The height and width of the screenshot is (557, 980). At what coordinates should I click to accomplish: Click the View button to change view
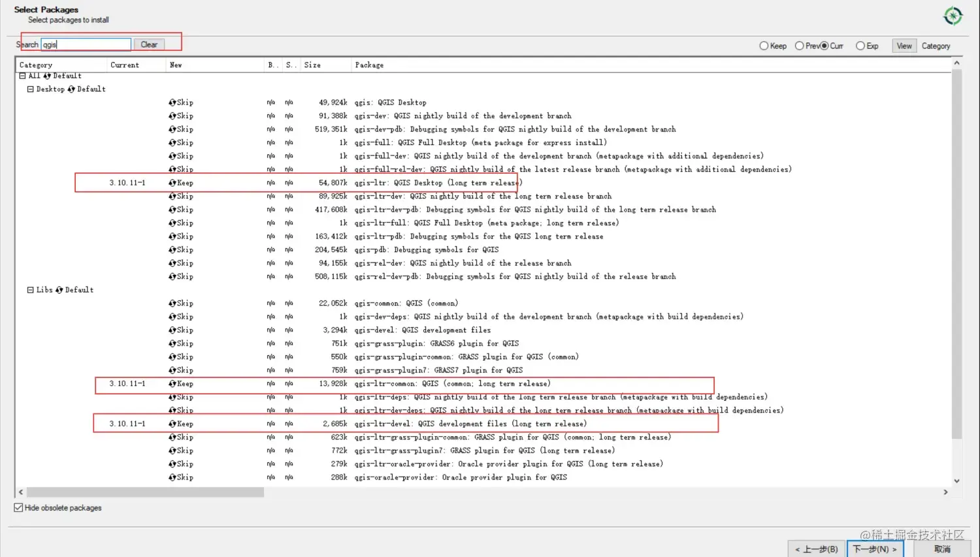904,46
